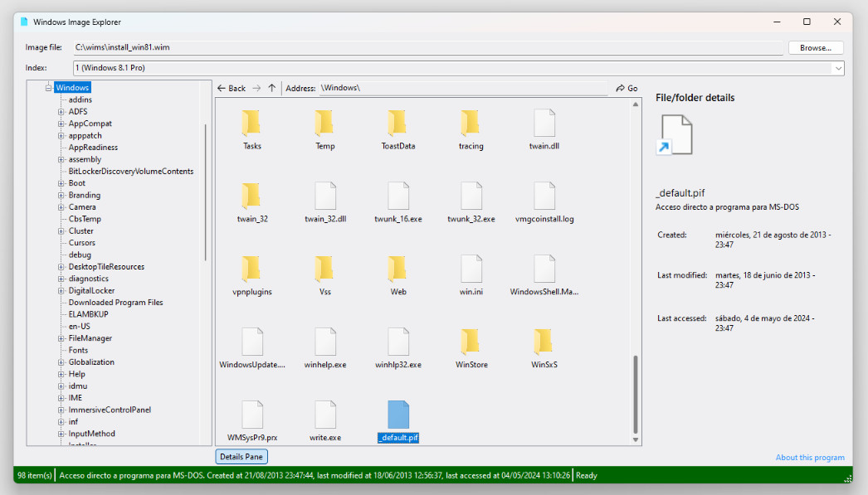The image size is (868, 495).
Task: Expand the FileManager tree node
Action: 61,338
